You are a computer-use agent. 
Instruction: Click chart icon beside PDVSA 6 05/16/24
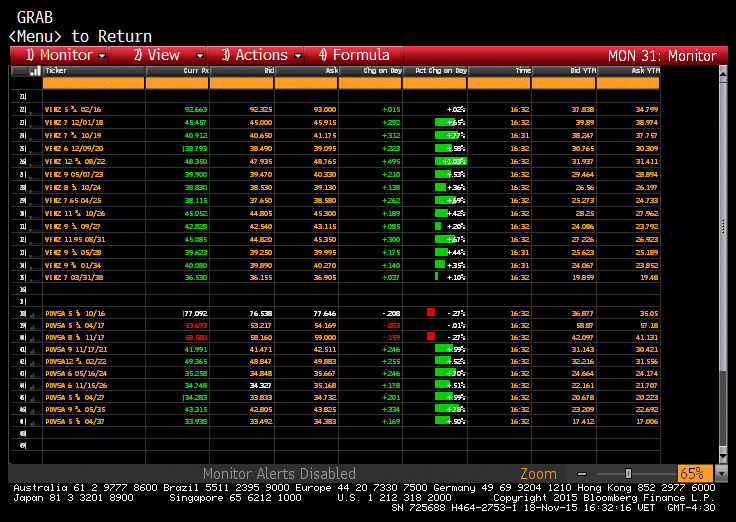tap(35, 374)
